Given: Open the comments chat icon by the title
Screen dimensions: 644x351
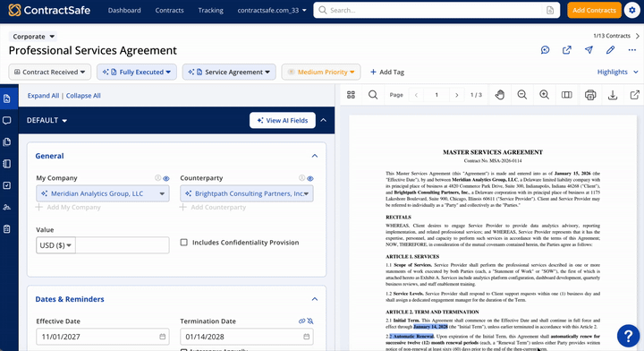Looking at the screenshot, I should pyautogui.click(x=545, y=50).
